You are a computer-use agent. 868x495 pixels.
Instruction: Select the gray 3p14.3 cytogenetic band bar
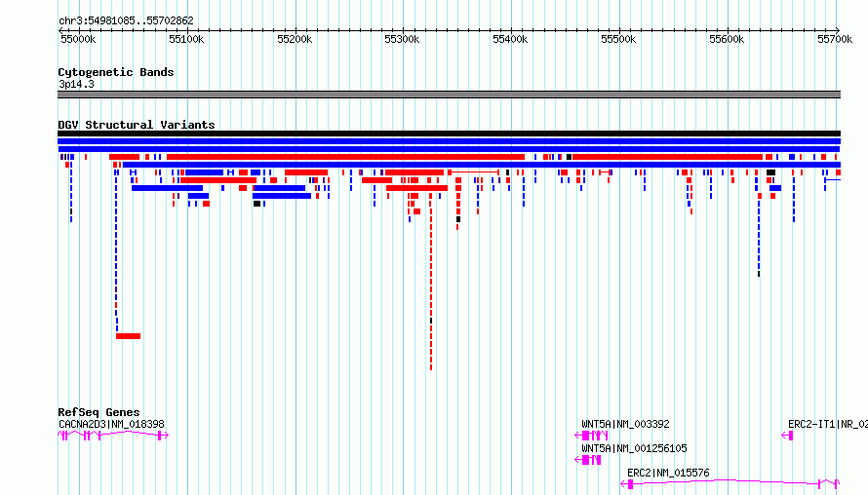[x=449, y=95]
